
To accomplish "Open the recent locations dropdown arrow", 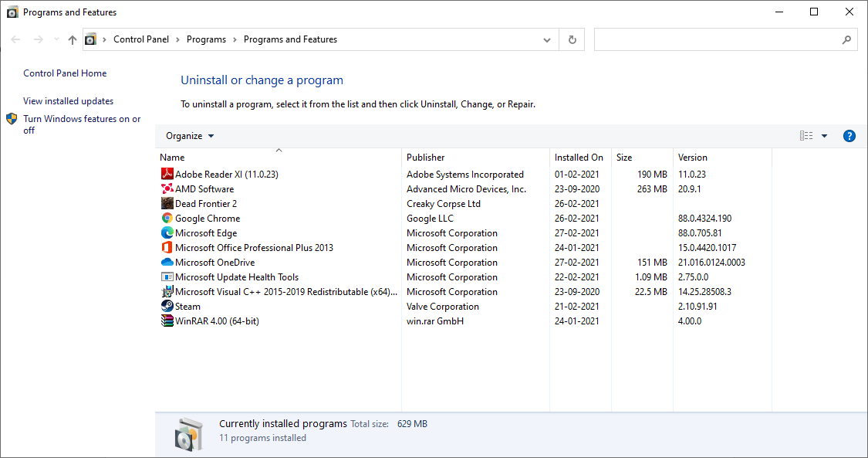I will [56, 39].
